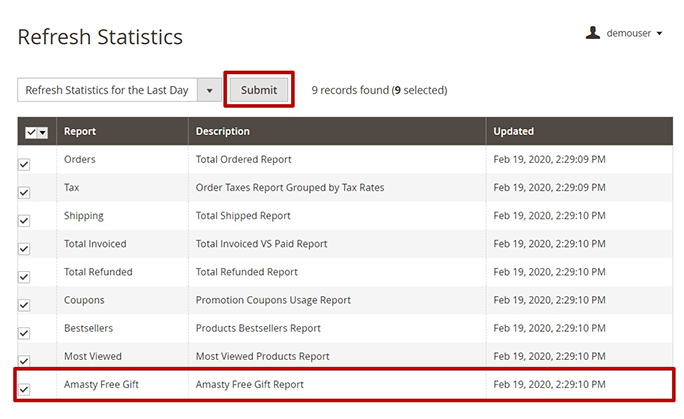Uncheck the Tax report checkbox
684x419 pixels.
pos(24,192)
